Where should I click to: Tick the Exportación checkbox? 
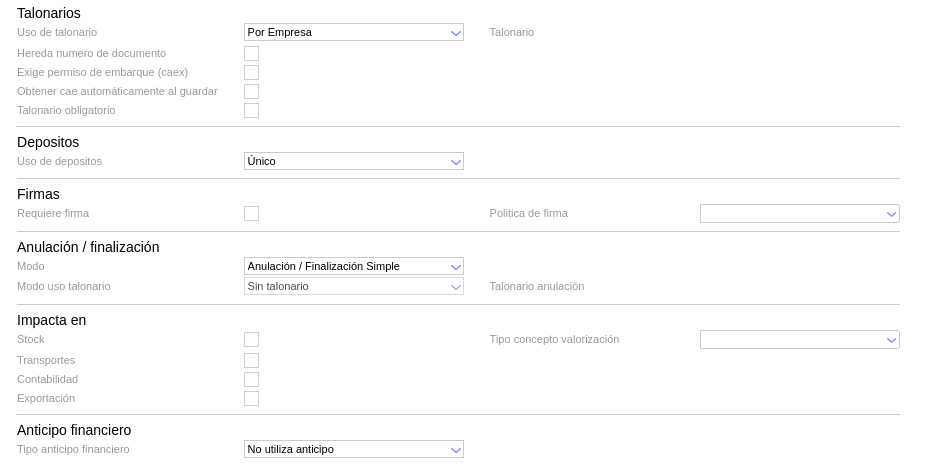pyautogui.click(x=251, y=398)
